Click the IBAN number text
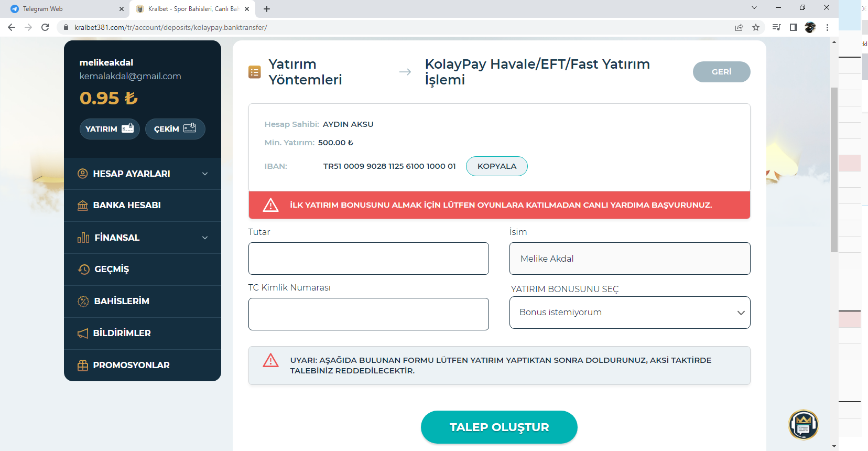 pyautogui.click(x=389, y=166)
